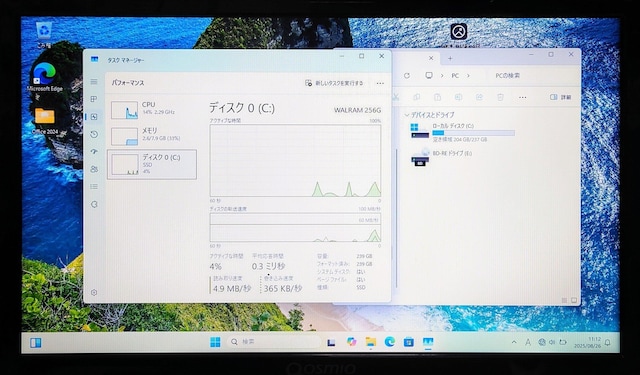Click the PCの検索 search field
This screenshot has height=375, width=640.
click(532, 75)
